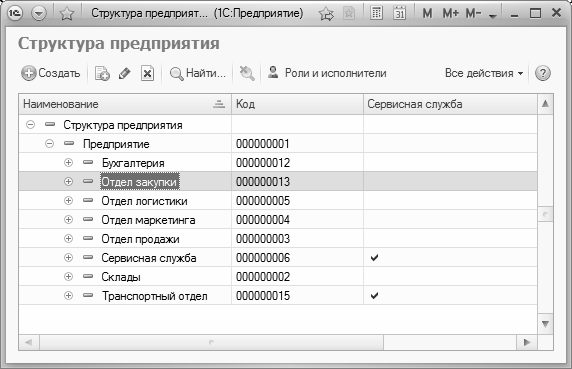The image size is (572, 369).
Task: Open the main menu dropdown arrow button
Action: coord(39,13)
